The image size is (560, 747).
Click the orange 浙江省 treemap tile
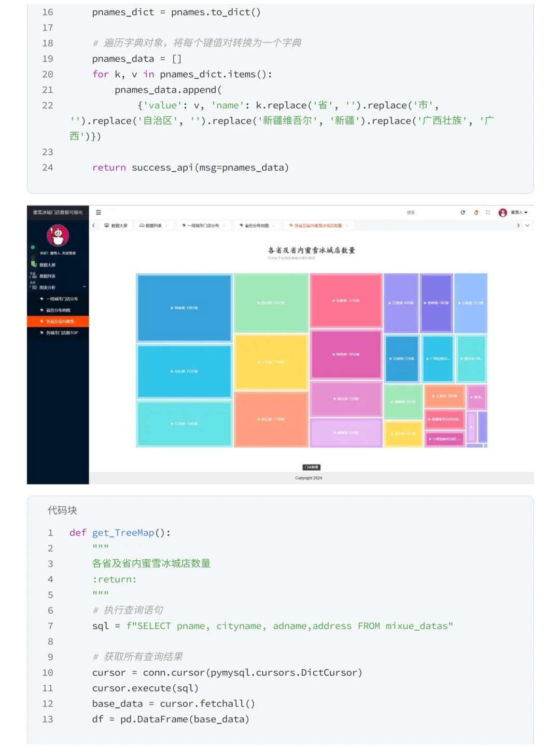coord(271,419)
